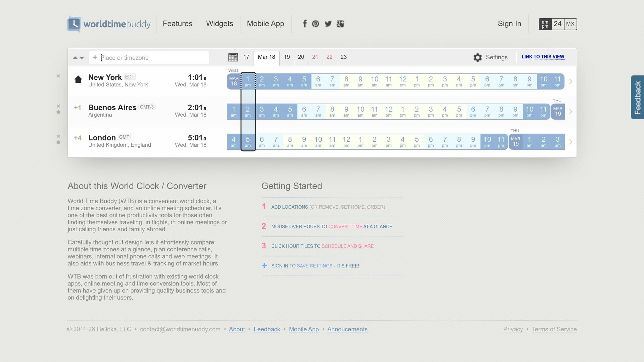Image resolution: width=644 pixels, height=362 pixels.
Task: Remove the London location row
Action: coord(58,136)
